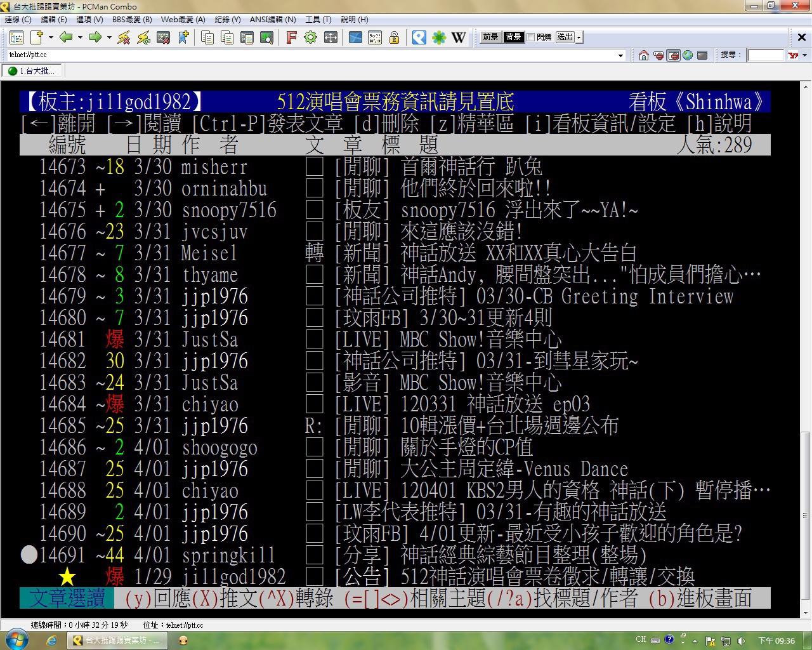Screen dimensions: 812x650
Task: Click the padlock icon in toolbar
Action: click(394, 37)
